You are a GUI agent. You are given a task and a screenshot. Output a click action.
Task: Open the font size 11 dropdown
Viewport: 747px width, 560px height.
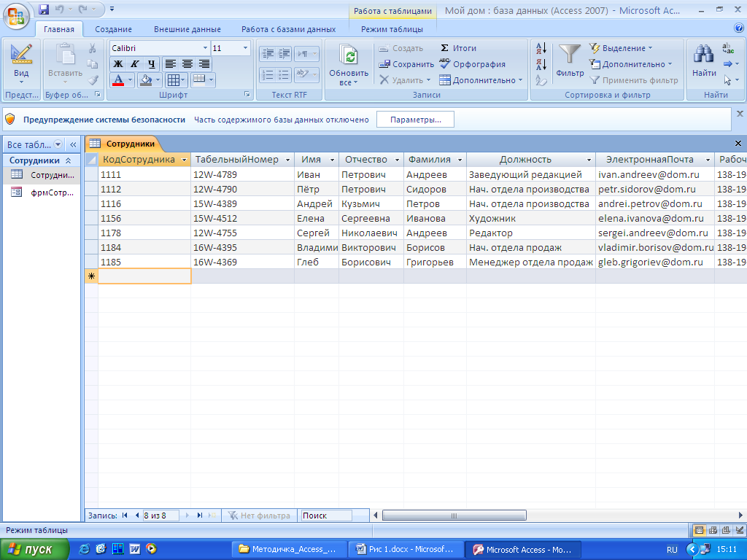click(245, 48)
